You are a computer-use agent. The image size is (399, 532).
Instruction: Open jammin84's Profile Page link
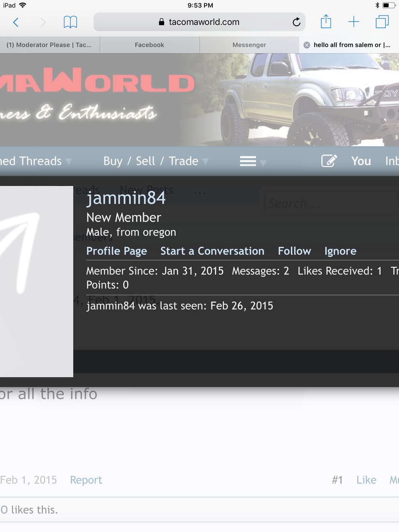pyautogui.click(x=117, y=251)
